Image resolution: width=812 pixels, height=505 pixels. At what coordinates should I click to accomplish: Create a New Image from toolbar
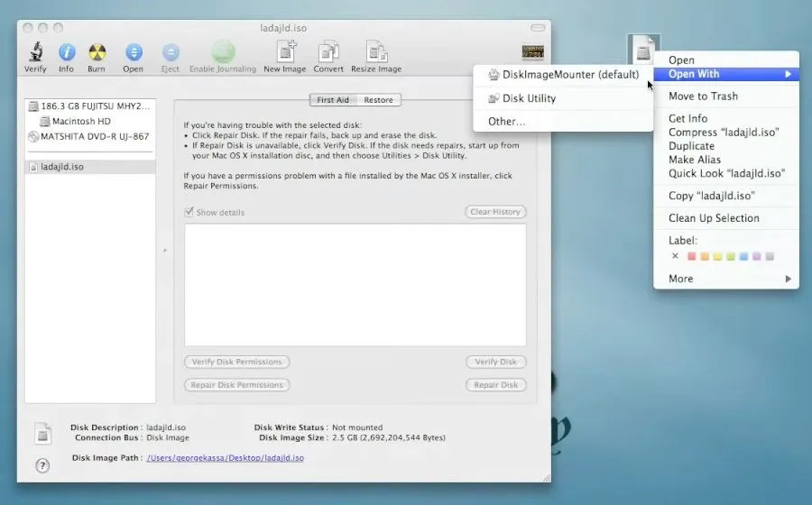(x=285, y=51)
